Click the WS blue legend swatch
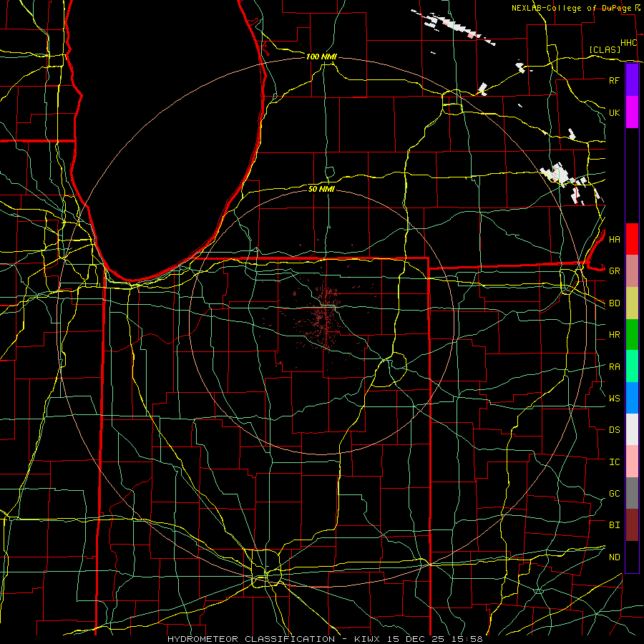Screen dimensions: 644x644 pyautogui.click(x=632, y=398)
